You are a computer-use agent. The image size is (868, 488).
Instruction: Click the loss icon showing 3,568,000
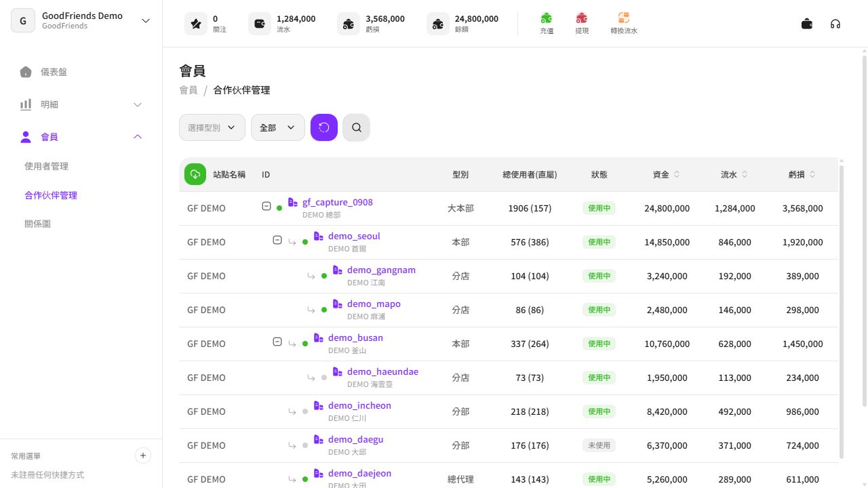(349, 24)
